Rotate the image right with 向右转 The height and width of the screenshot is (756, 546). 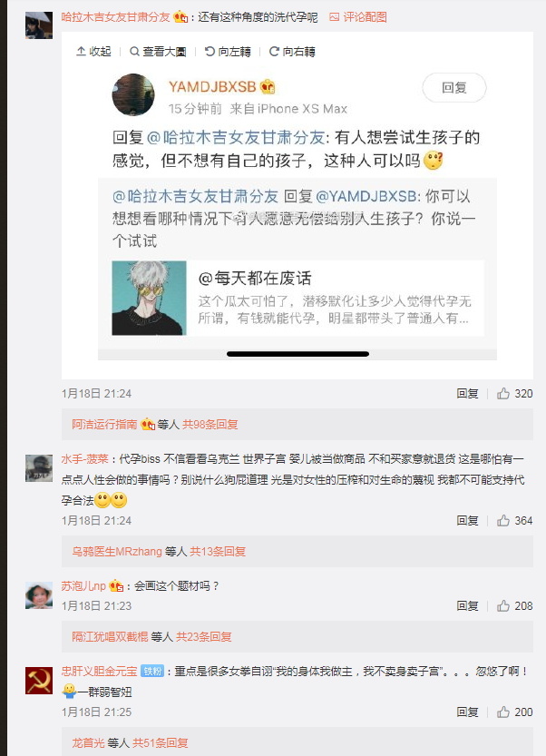coord(292,51)
